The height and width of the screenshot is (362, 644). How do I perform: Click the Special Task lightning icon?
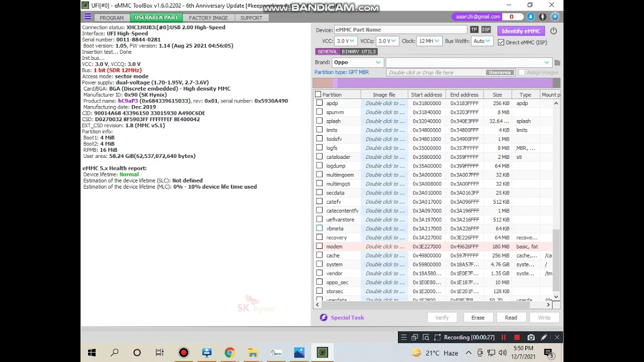(x=324, y=317)
